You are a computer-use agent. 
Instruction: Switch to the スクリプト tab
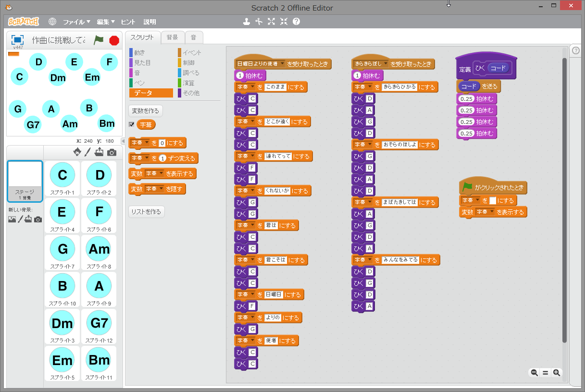[142, 37]
